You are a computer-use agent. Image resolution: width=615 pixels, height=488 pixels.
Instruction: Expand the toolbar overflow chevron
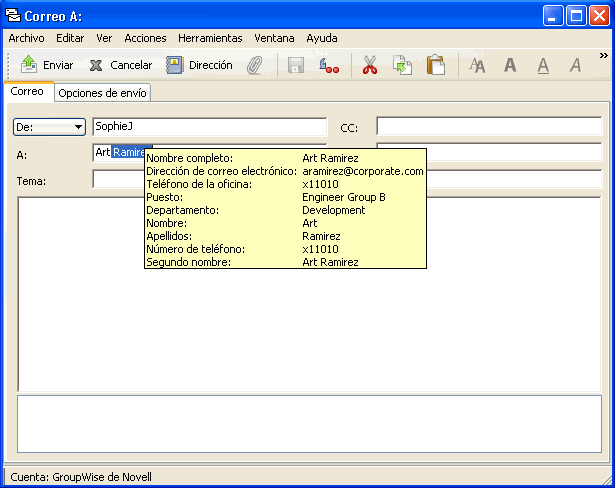click(603, 56)
